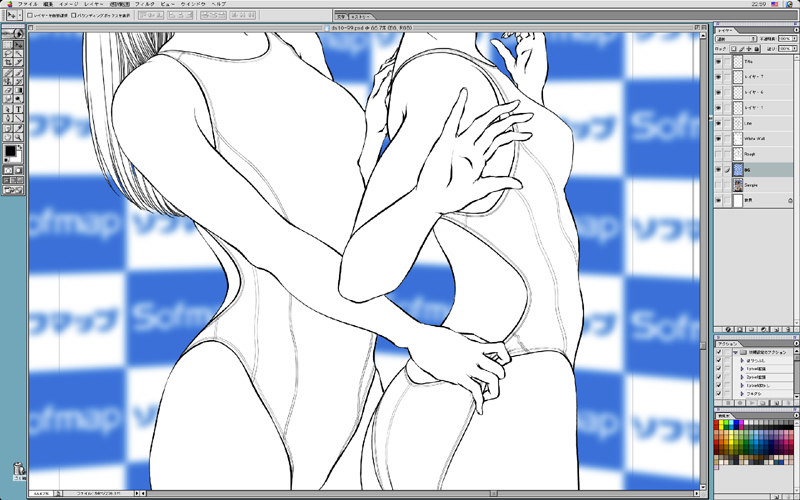This screenshot has width=800, height=500.
Task: Hide the Line layer
Action: point(718,123)
